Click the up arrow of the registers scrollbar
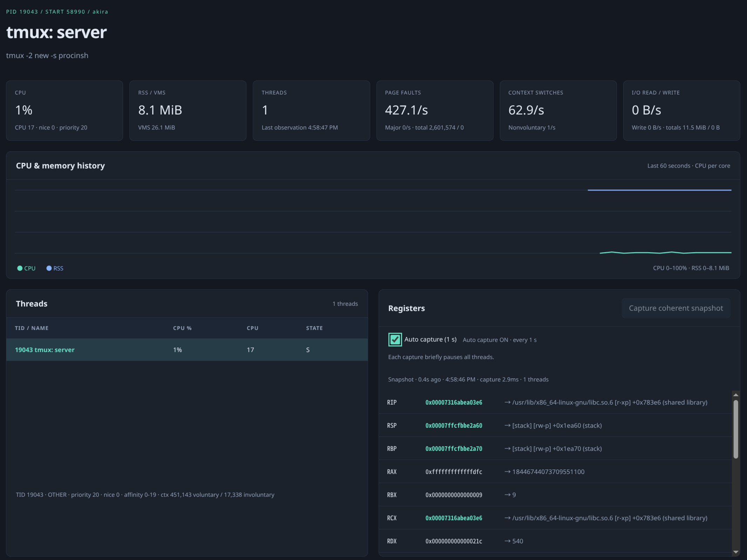Viewport: 747px width, 560px height. click(x=736, y=395)
